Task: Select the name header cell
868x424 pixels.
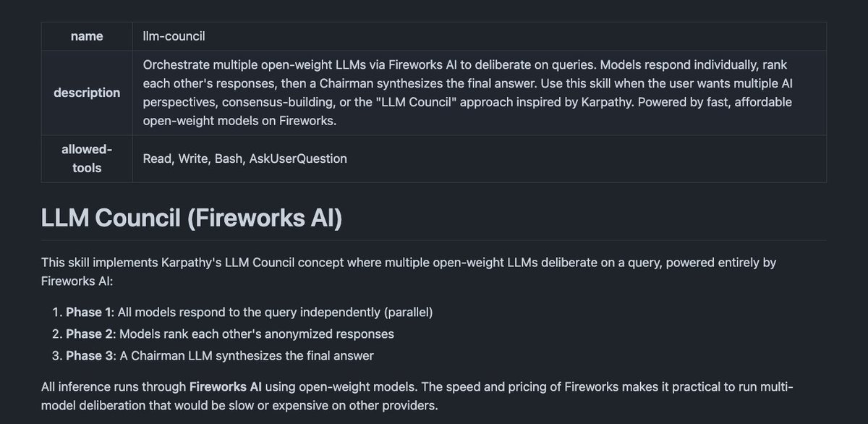Action: pos(87,36)
